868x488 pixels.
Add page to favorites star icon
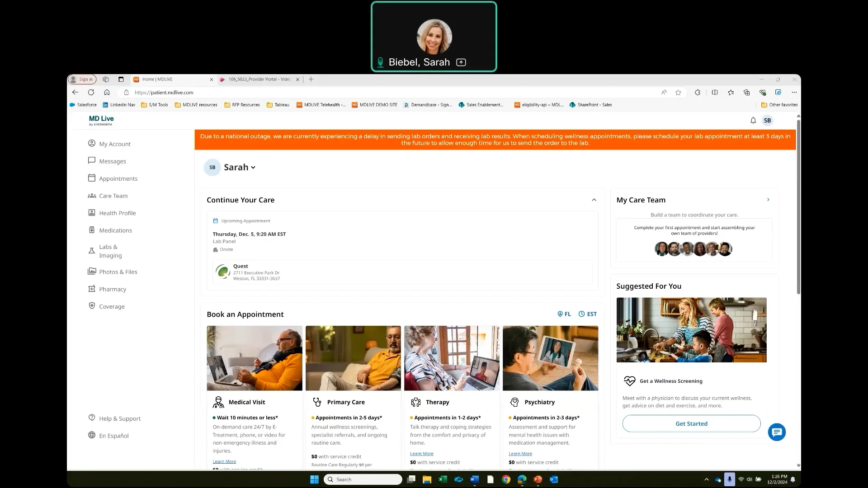coord(678,92)
